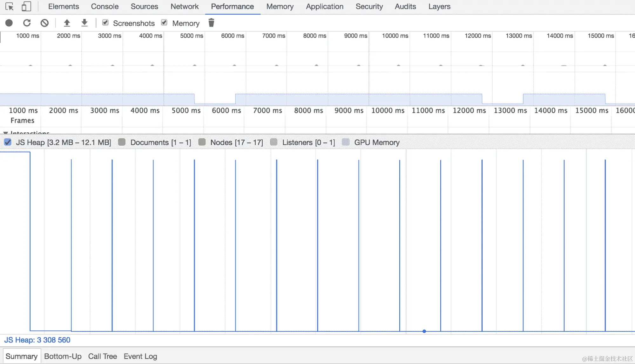Image resolution: width=635 pixels, height=364 pixels.
Task: Open the Bottom-Up tab
Action: (63, 356)
